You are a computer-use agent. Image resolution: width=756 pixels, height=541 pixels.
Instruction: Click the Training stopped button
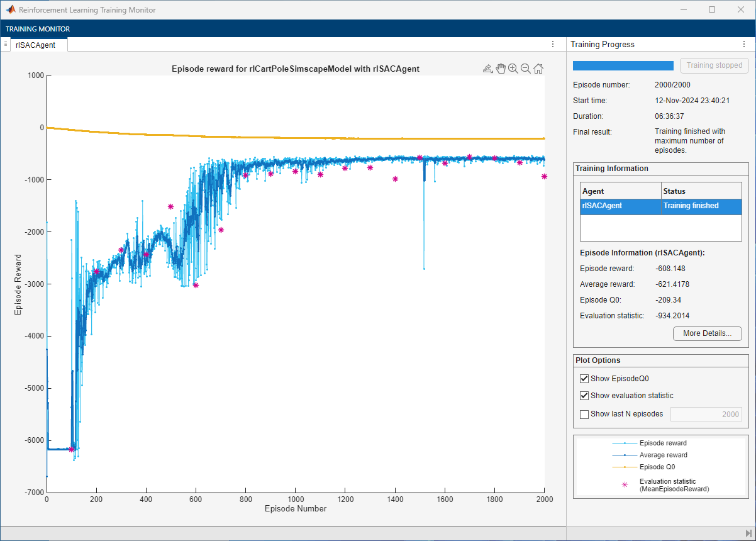[x=714, y=65]
